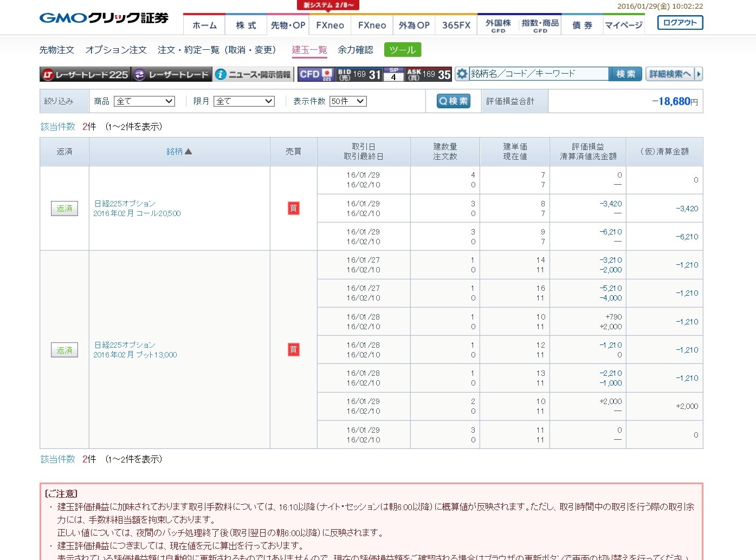Open the 商品 filter dropdown
756x560 pixels.
(x=145, y=101)
